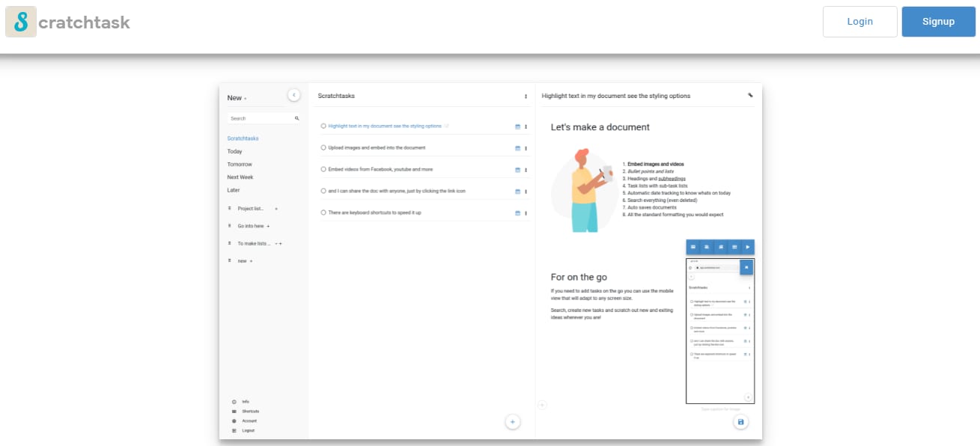Click the faint plus circle at document's left edge

tap(543, 405)
